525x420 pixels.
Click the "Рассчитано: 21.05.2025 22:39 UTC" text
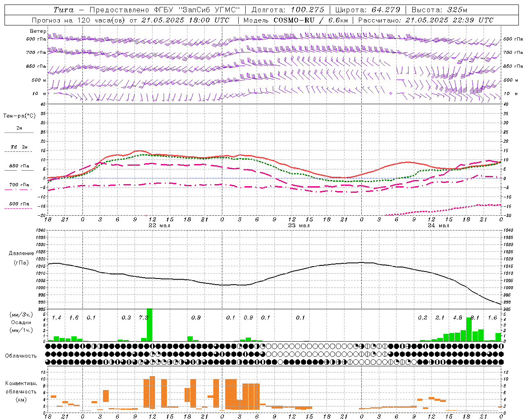point(426,20)
